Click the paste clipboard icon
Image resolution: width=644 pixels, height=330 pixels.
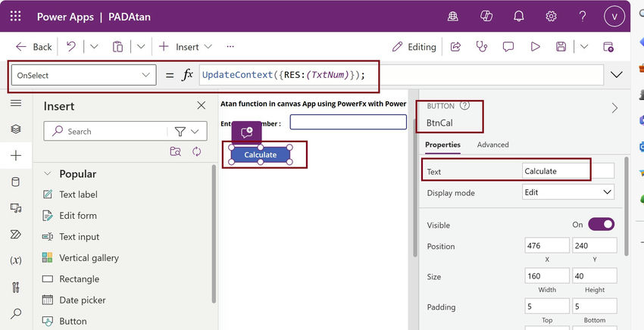117,47
